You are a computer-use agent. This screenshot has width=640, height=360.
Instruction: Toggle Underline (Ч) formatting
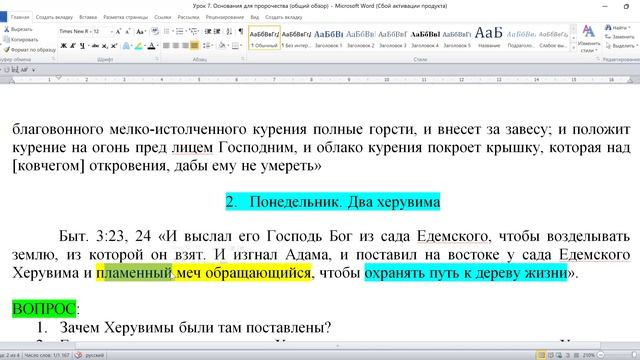click(82, 46)
